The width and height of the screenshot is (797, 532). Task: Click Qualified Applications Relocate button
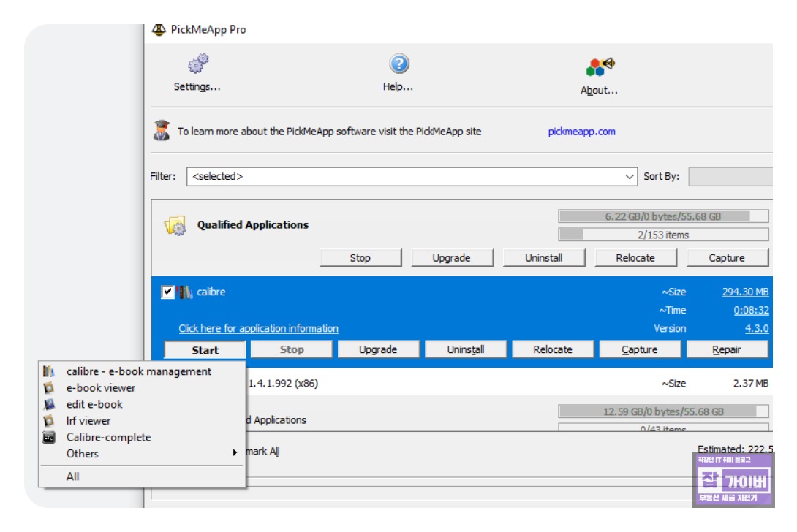coord(635,258)
